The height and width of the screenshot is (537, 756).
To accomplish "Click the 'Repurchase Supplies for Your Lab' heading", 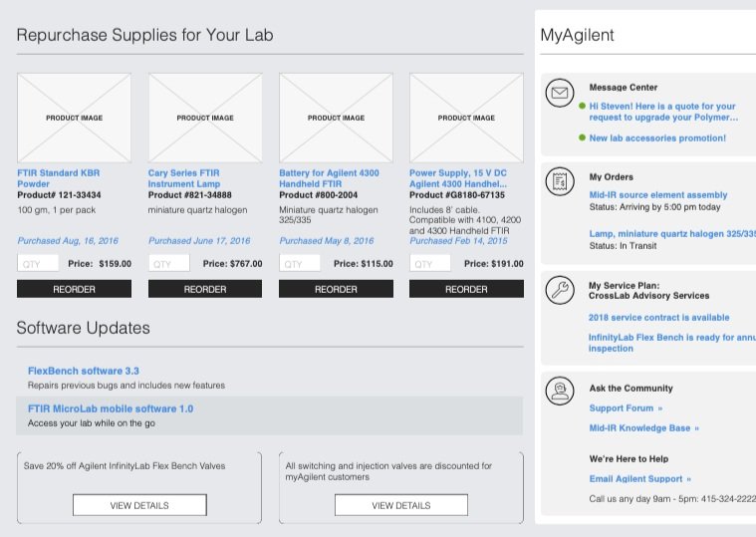I will pyautogui.click(x=144, y=35).
